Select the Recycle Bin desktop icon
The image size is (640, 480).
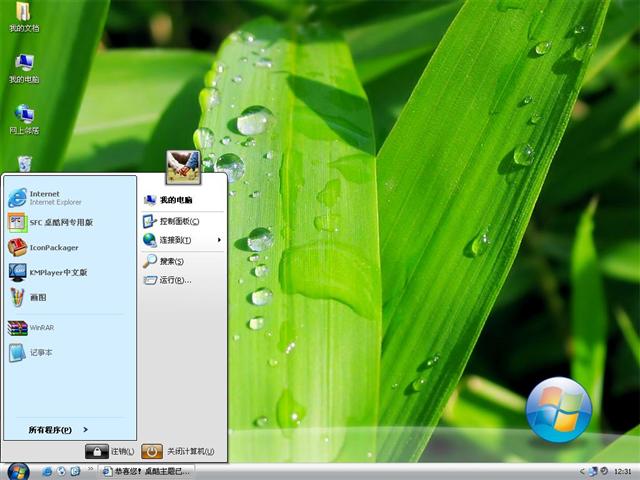[x=24, y=164]
